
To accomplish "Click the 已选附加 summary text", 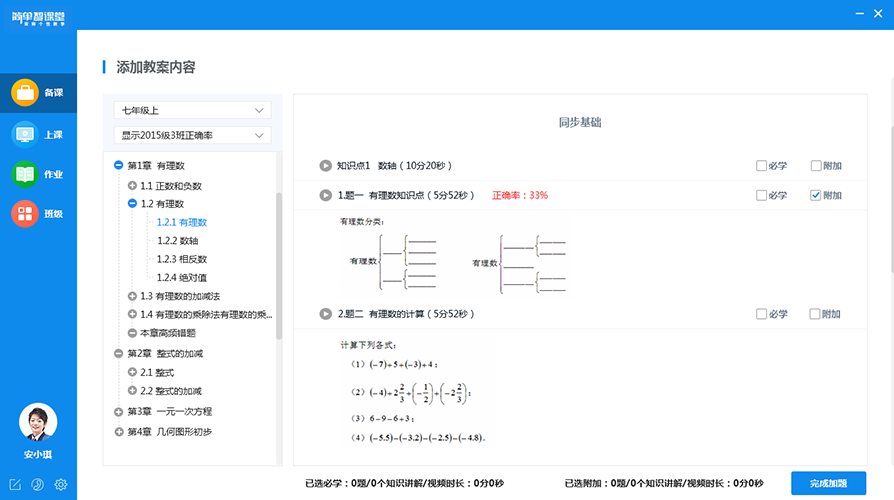I will (664, 483).
